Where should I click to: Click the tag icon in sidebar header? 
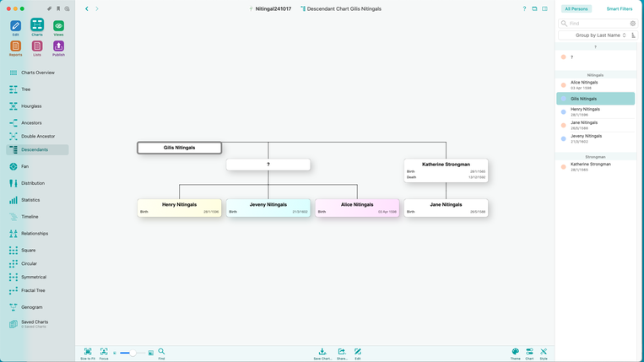pyautogui.click(x=49, y=8)
